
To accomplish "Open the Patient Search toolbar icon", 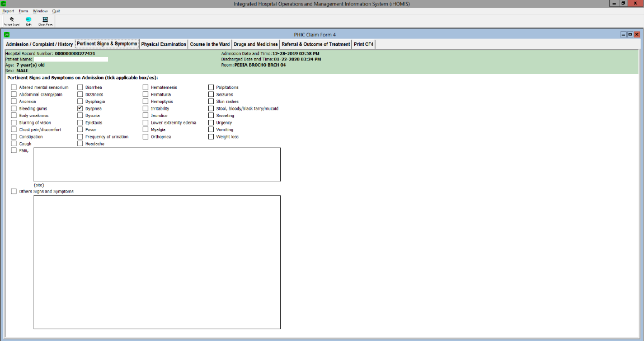I will click(12, 21).
